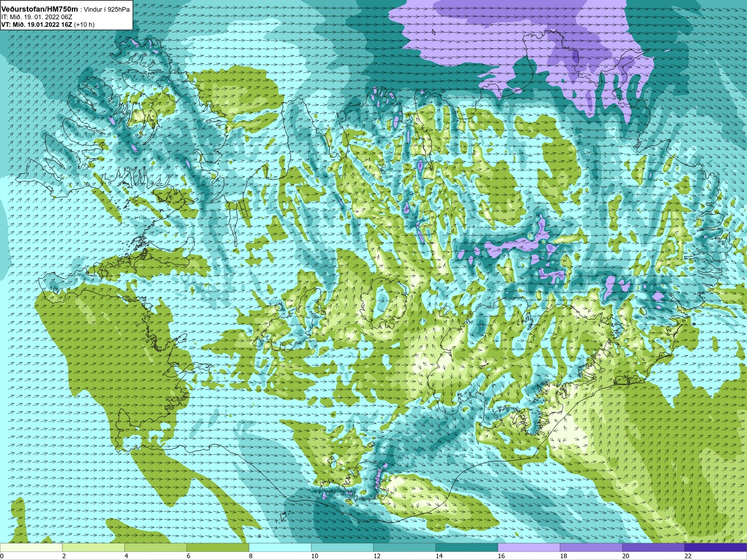Viewport: 747px width, 560px height.
Task: Click the legend scale label '4'
Action: 126,556
